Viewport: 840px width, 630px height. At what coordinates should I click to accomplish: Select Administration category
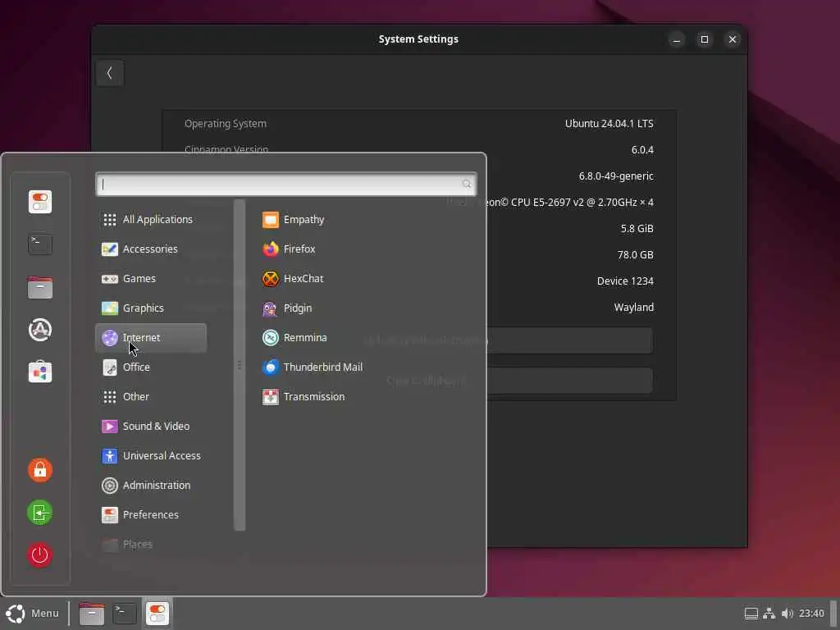click(151, 485)
